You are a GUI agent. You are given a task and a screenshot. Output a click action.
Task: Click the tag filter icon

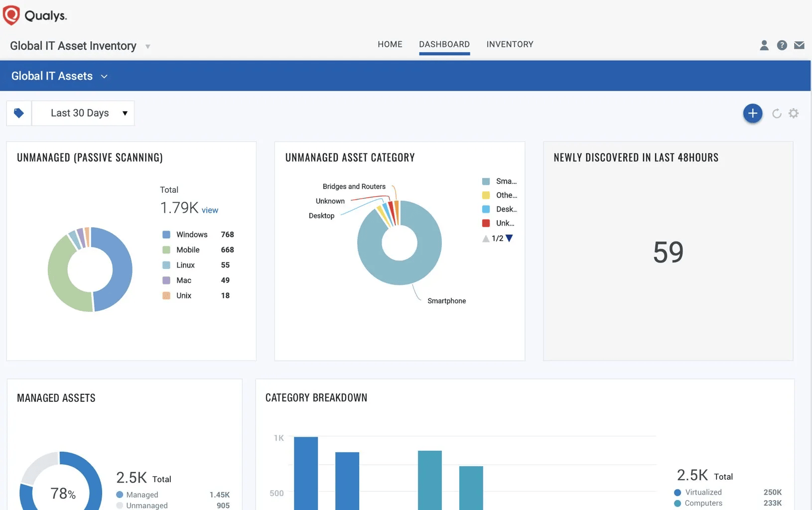click(19, 113)
